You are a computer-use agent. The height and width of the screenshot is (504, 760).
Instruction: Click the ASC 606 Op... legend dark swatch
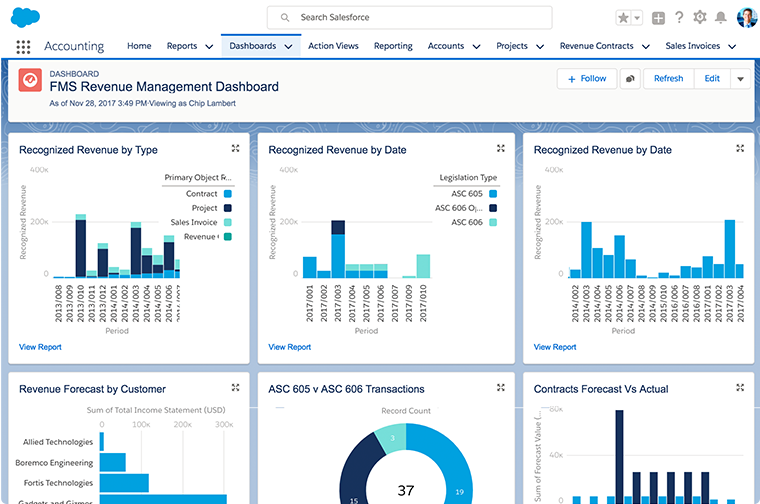(493, 208)
